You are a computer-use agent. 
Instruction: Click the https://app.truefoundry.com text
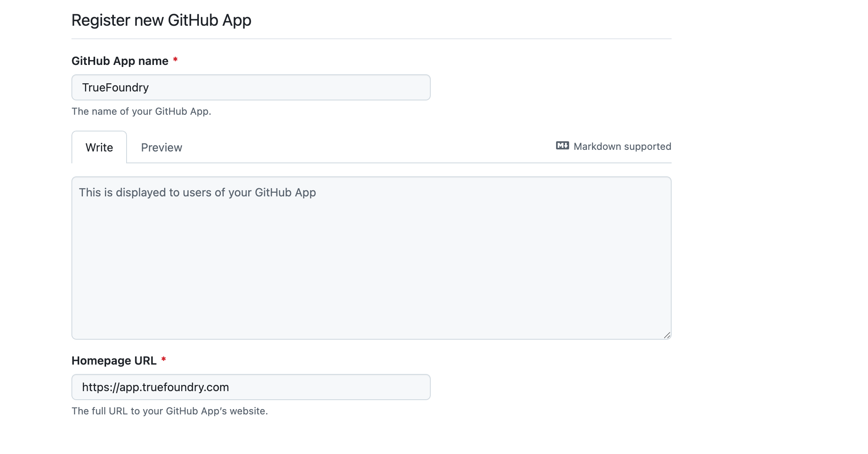tap(155, 387)
